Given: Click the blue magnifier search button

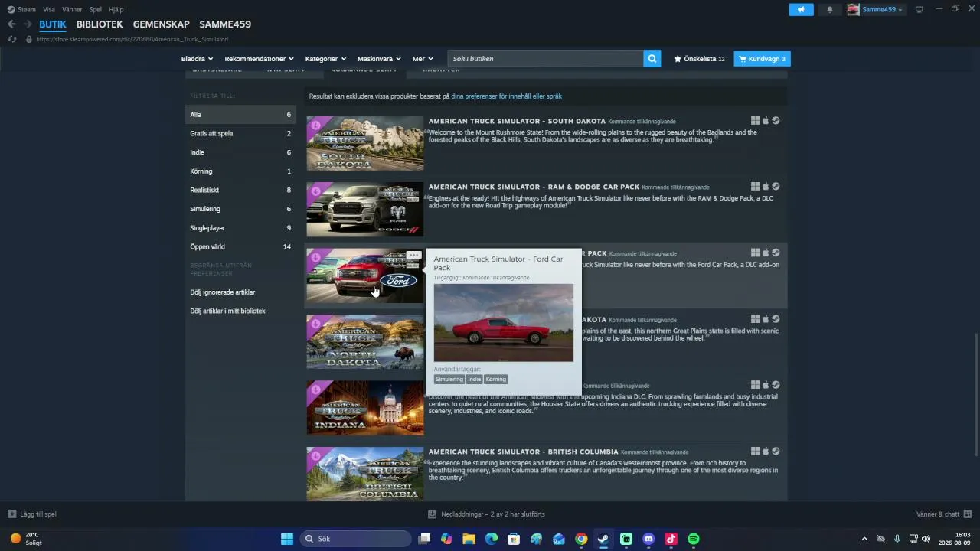Looking at the screenshot, I should 652,59.
